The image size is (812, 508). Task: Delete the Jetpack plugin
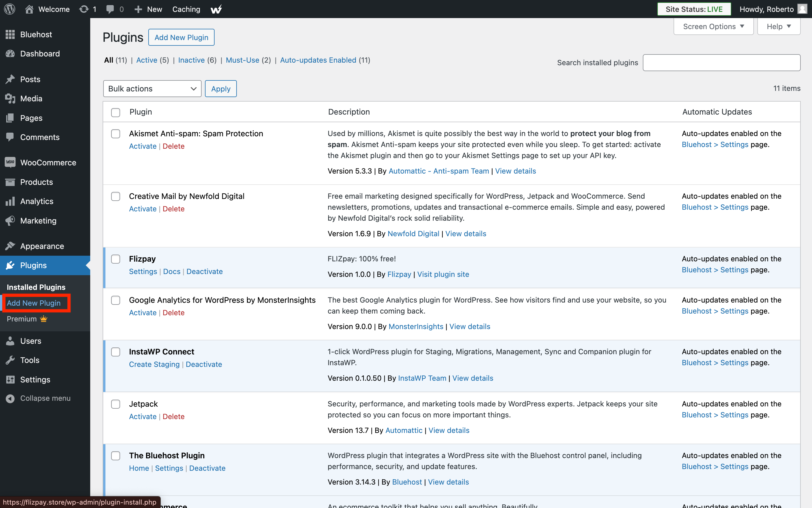(x=173, y=416)
